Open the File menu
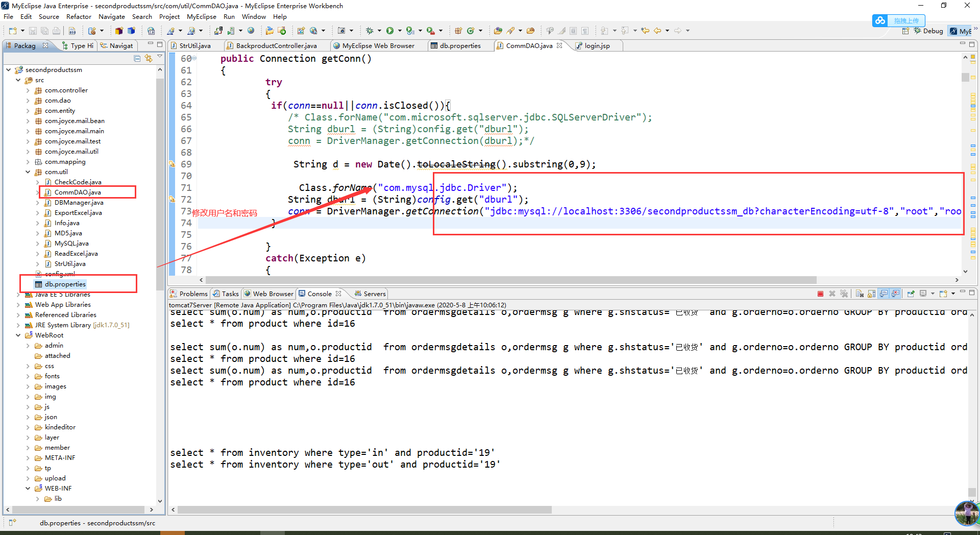This screenshot has width=980, height=535. [8, 16]
